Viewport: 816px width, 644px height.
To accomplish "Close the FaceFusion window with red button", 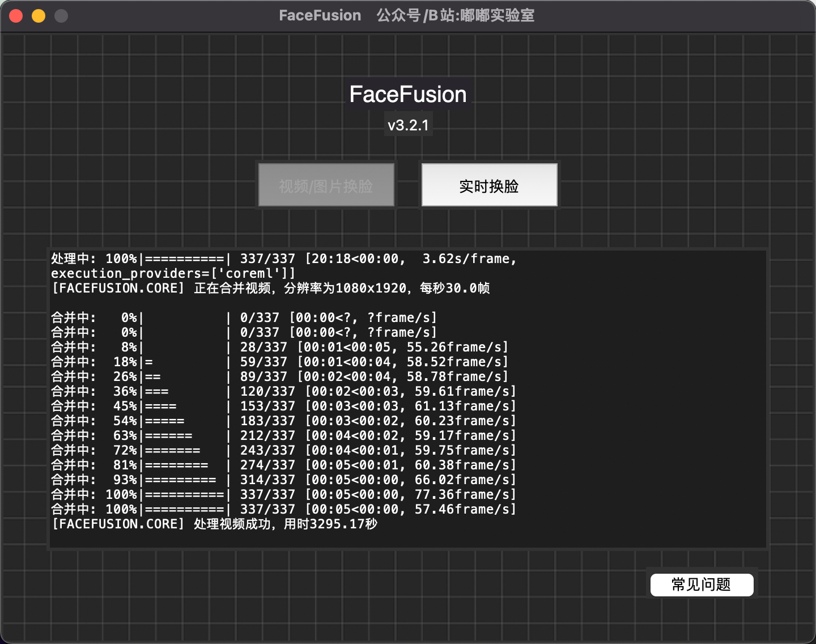I will 16,16.
